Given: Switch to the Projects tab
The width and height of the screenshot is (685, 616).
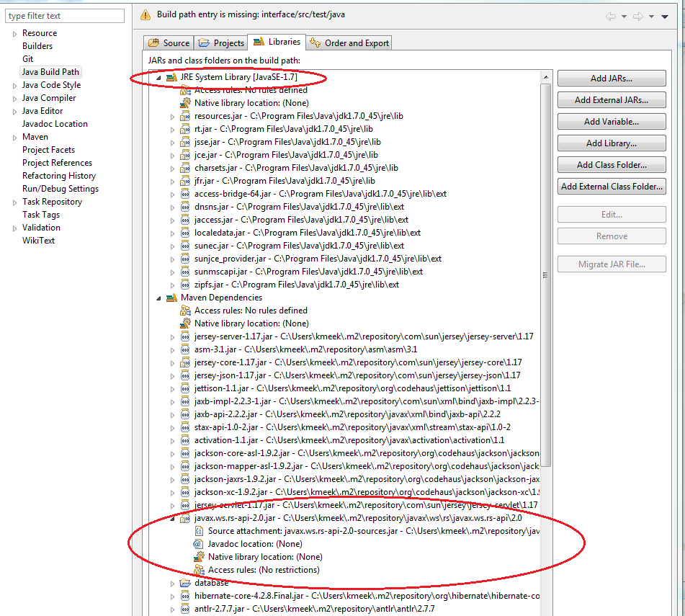Looking at the screenshot, I should tap(222, 43).
